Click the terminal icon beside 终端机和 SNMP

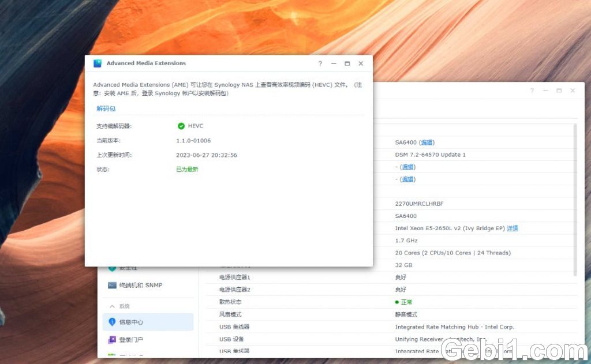(112, 285)
